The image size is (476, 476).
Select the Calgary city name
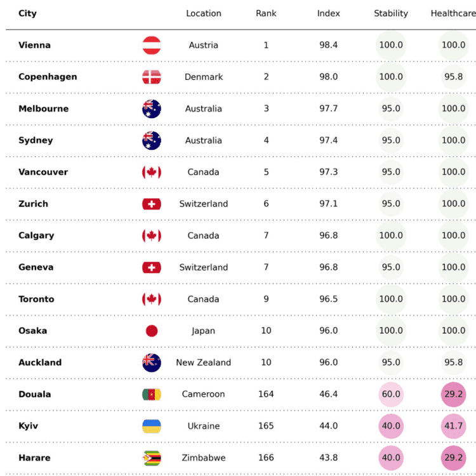tap(36, 235)
